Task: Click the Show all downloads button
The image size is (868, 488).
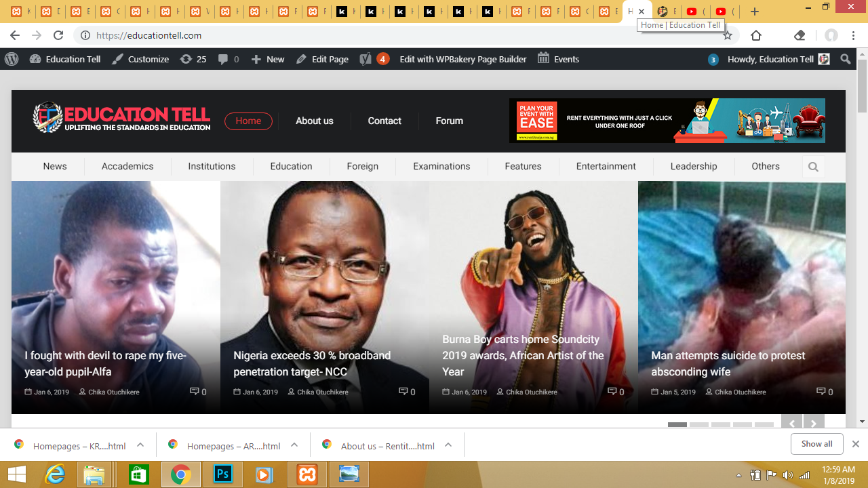Action: 816,444
